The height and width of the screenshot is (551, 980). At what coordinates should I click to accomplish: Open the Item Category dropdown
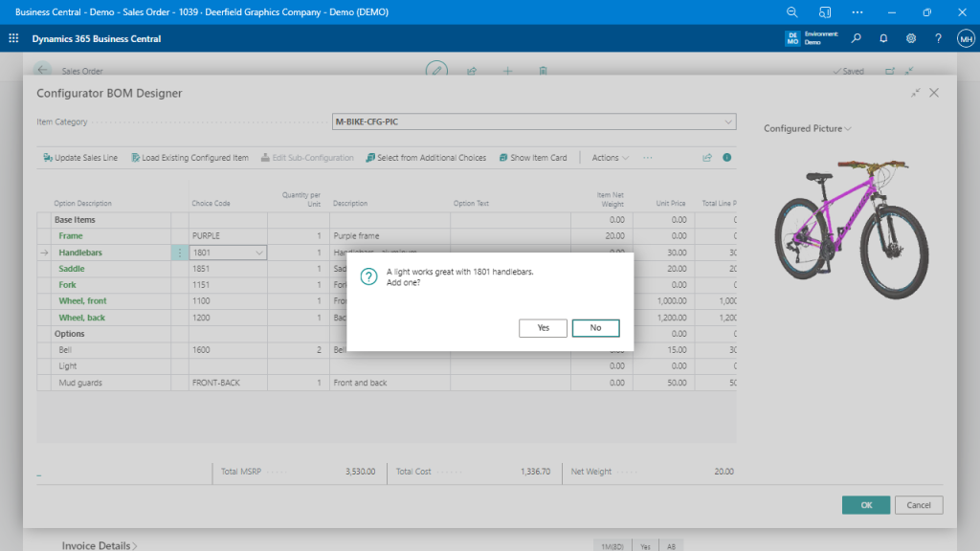728,122
